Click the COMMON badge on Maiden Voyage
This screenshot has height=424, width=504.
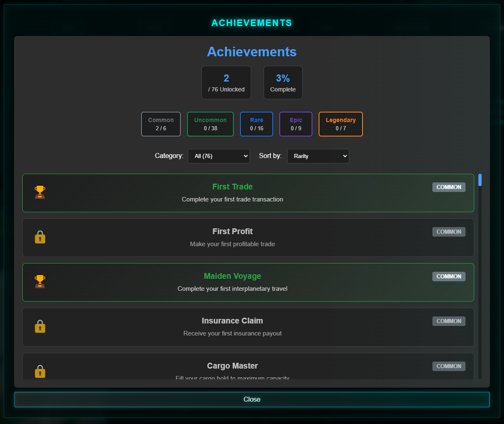pos(449,276)
